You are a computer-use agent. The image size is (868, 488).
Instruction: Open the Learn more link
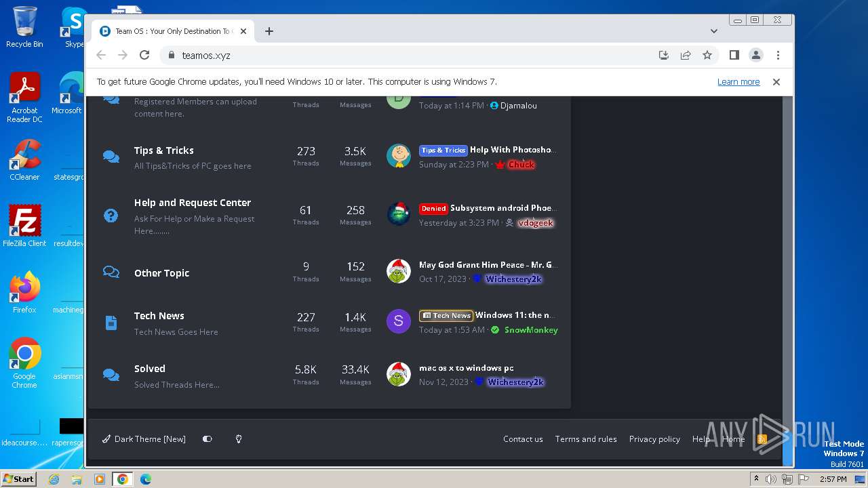(x=738, y=82)
